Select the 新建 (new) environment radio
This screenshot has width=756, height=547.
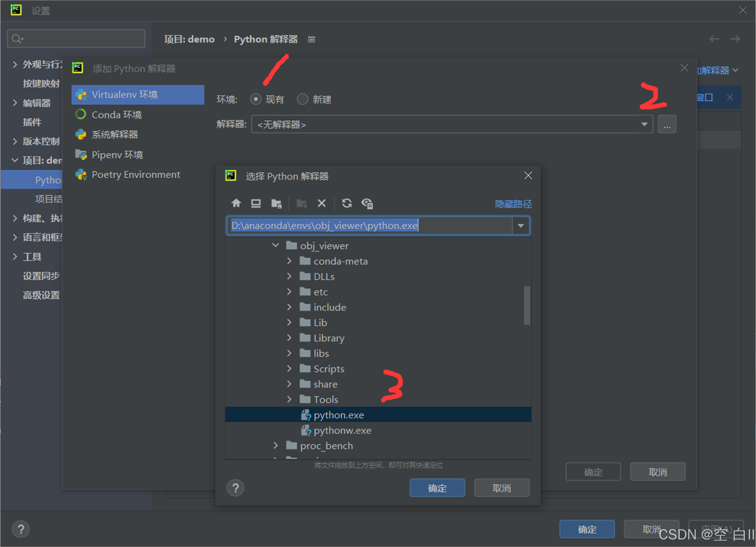click(x=302, y=99)
